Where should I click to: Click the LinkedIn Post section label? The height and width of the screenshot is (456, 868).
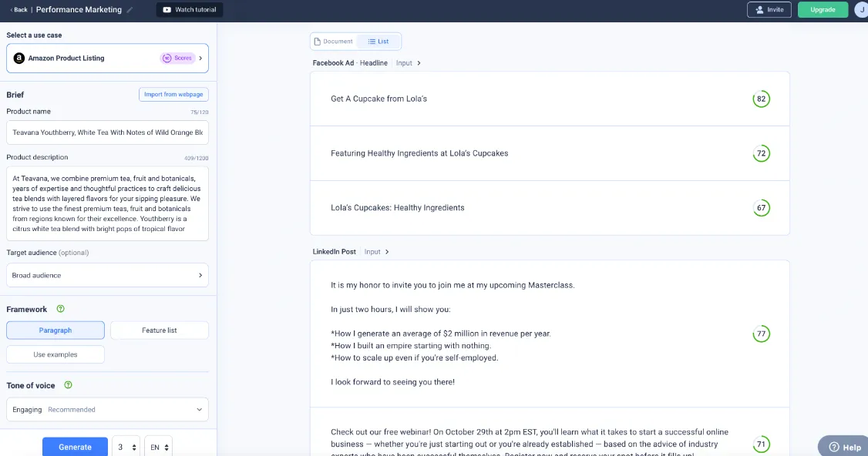coord(334,252)
